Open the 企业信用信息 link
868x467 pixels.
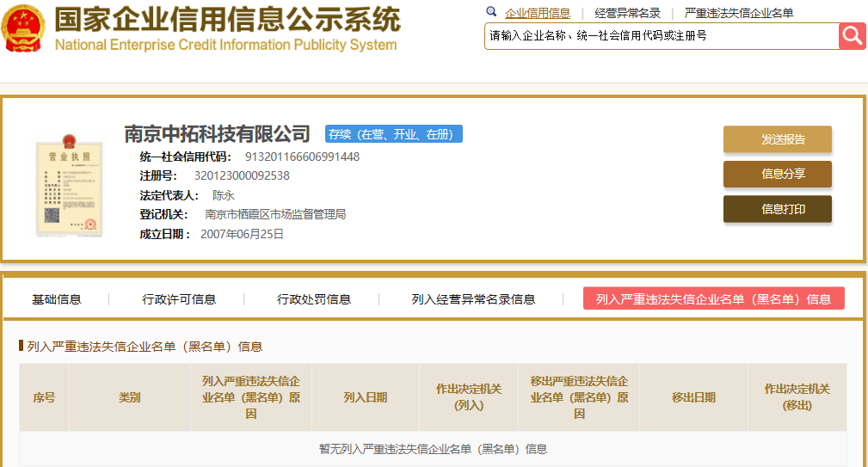(537, 13)
